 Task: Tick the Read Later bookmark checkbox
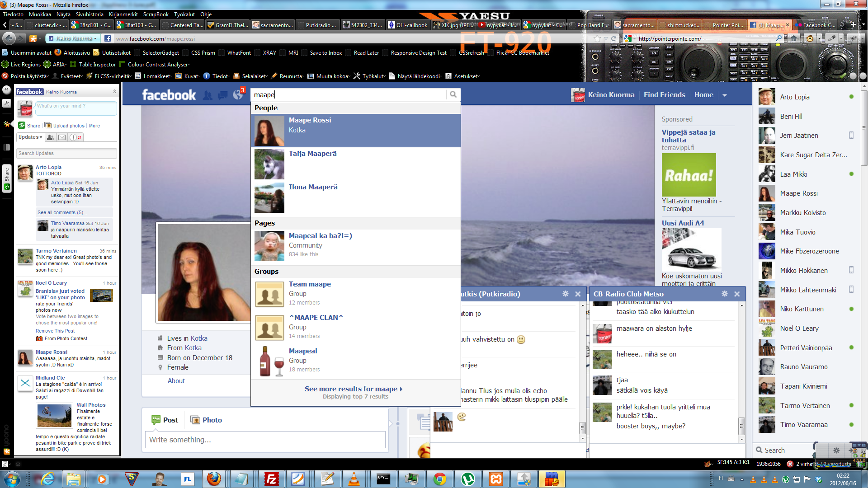point(348,53)
